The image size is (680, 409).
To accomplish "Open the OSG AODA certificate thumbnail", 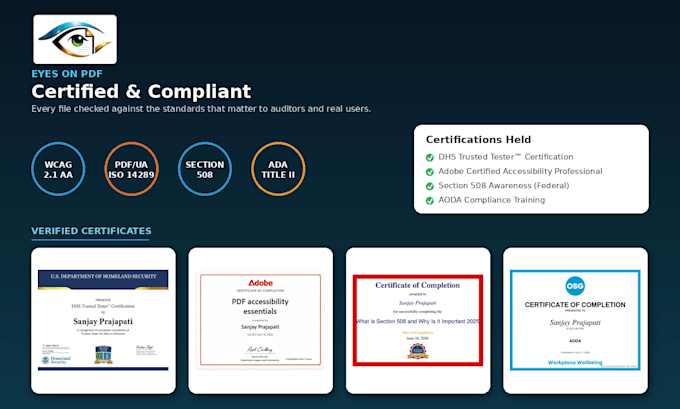I will (x=575, y=321).
